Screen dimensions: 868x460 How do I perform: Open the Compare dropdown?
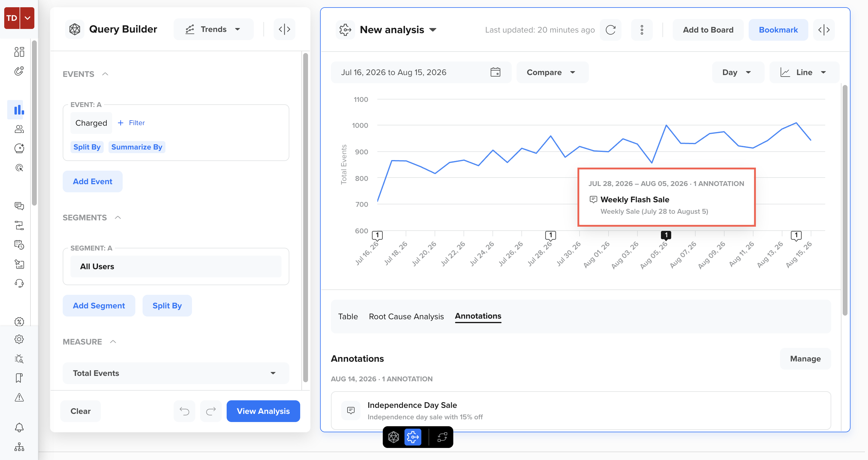[553, 72]
